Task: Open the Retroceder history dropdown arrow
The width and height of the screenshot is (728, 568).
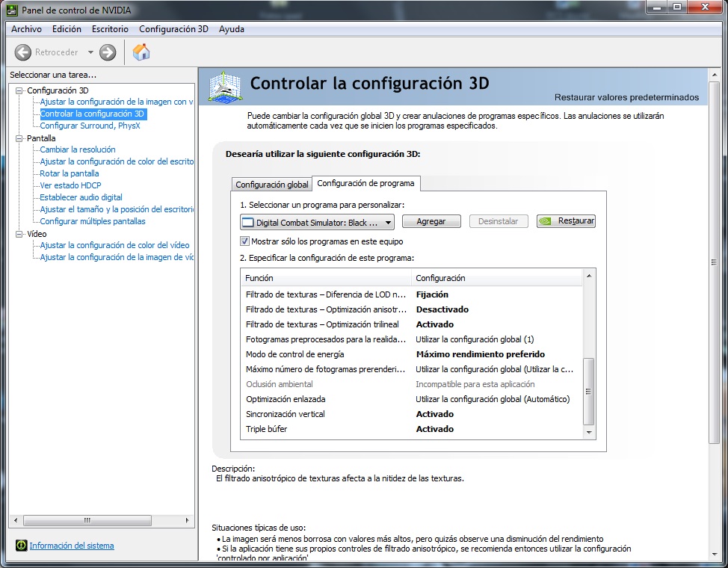Action: click(x=90, y=52)
